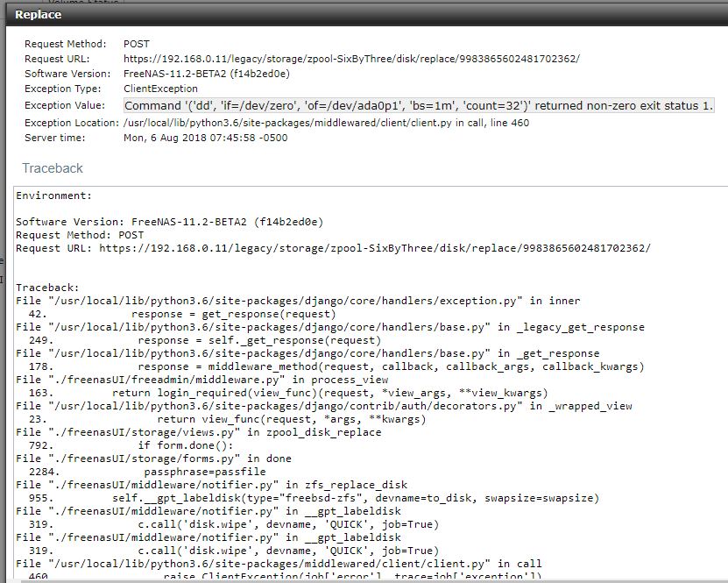Click the traceback file line for client.py "in call"
This screenshot has height=583, width=728.
[x=279, y=563]
